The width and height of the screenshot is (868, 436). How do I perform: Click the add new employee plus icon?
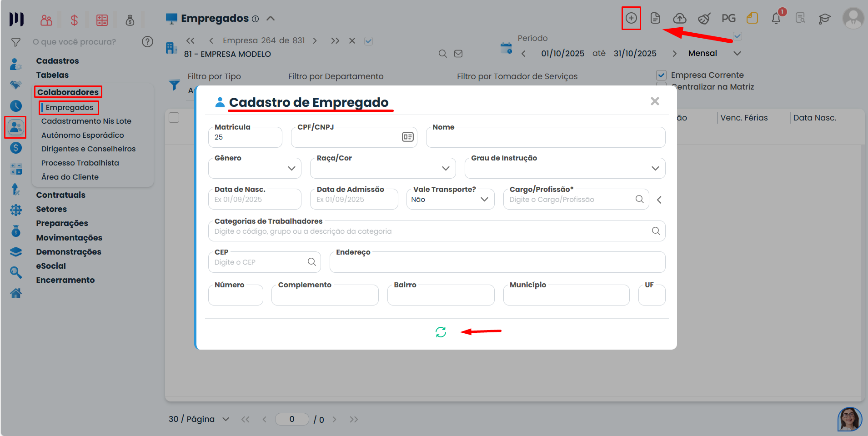click(631, 18)
